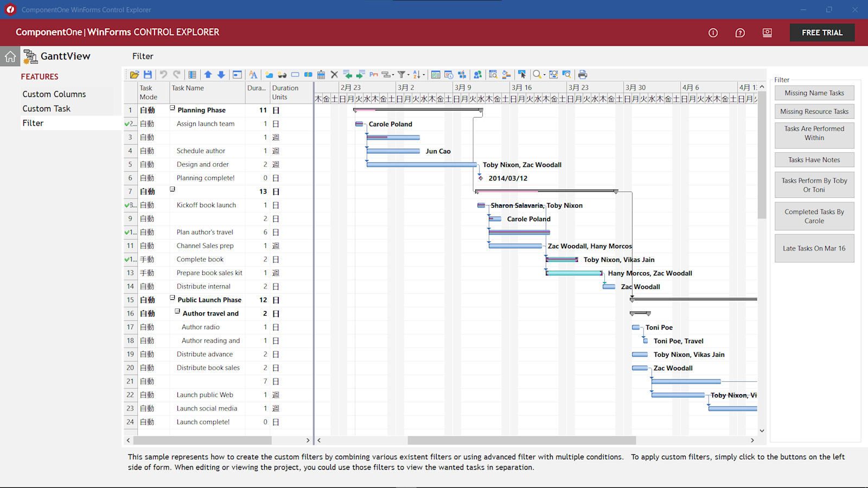Screen dimensions: 868x488
Task: Delete task with the X icon
Action: click(334, 74)
